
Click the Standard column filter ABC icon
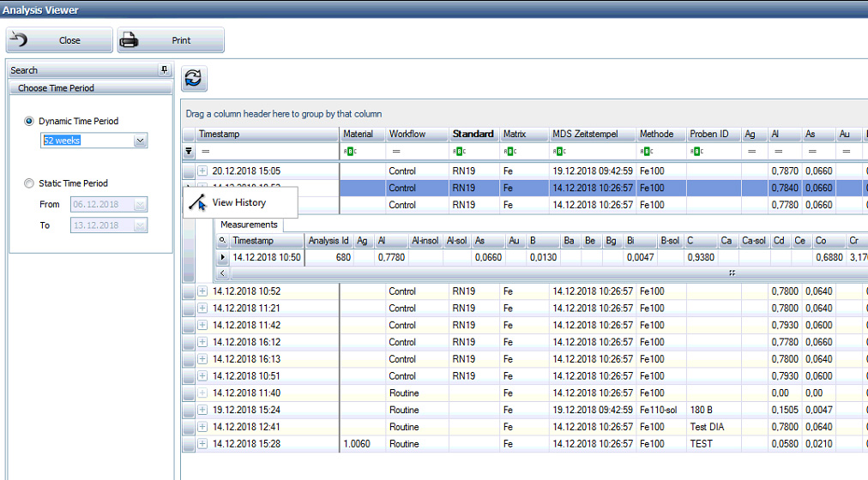(459, 151)
